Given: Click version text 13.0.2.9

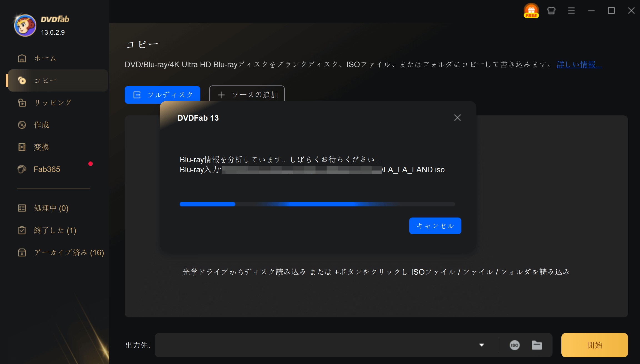Looking at the screenshot, I should coord(53,32).
